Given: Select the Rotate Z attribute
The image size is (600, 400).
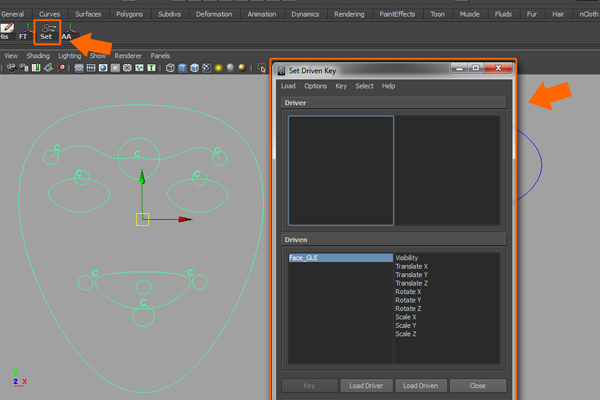Looking at the screenshot, I should point(408,308).
